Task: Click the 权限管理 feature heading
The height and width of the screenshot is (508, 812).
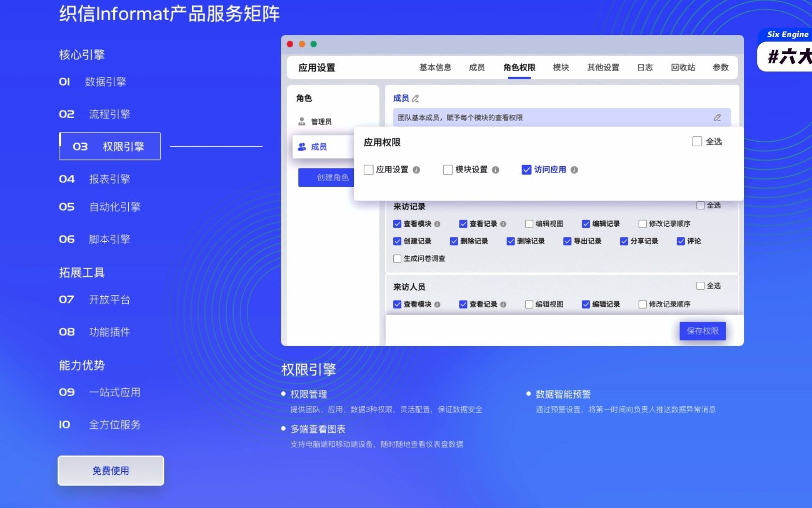Action: coord(308,394)
